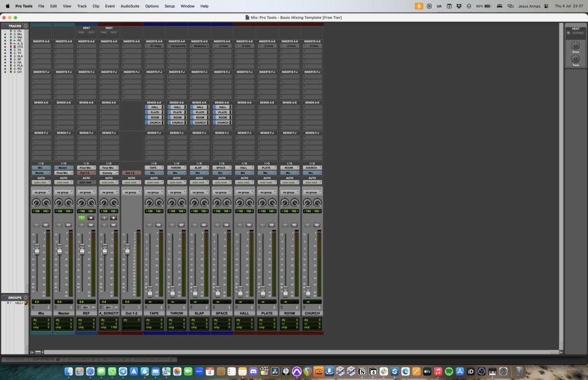Open D-Verb insert on HALL track

[245, 46]
